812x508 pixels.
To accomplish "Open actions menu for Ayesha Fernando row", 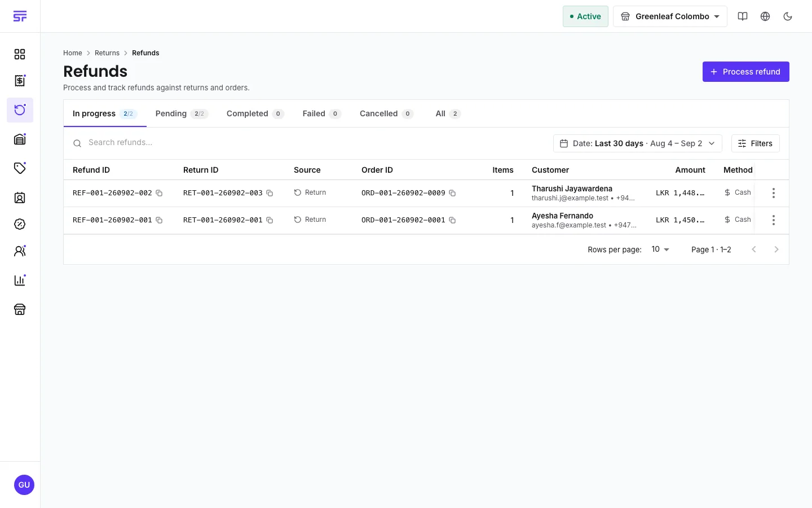I will pos(774,220).
